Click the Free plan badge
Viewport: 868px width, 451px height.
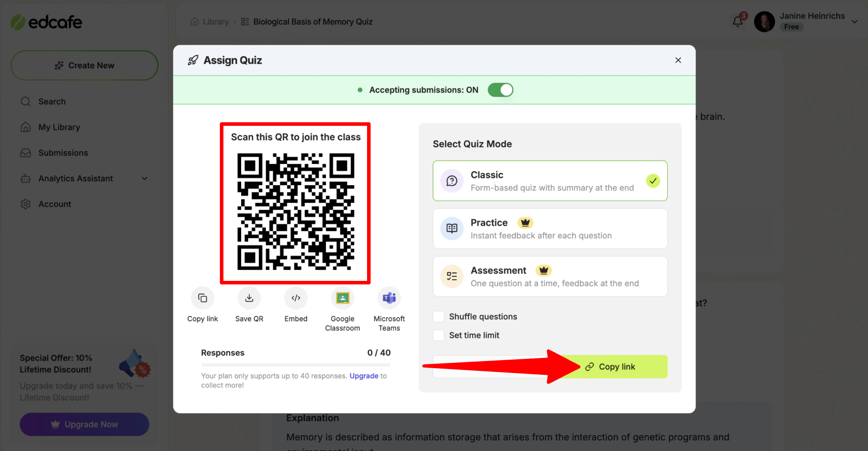tap(791, 27)
